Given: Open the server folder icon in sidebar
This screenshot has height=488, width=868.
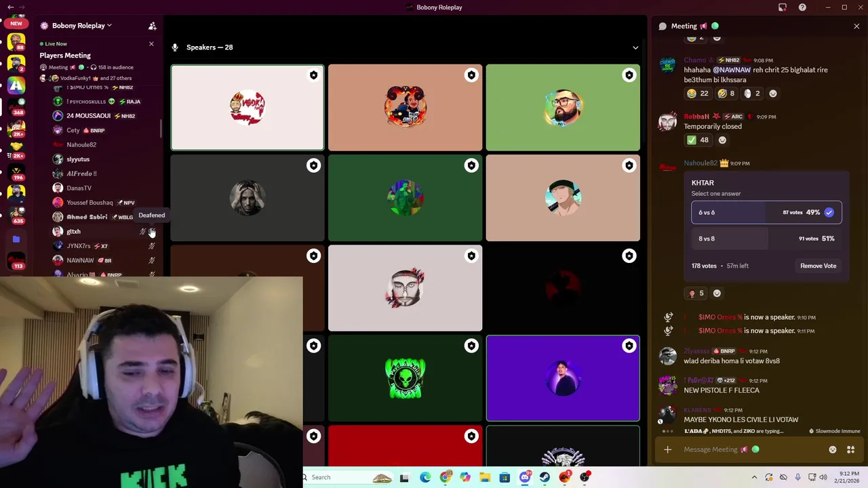Looking at the screenshot, I should tap(16, 239).
